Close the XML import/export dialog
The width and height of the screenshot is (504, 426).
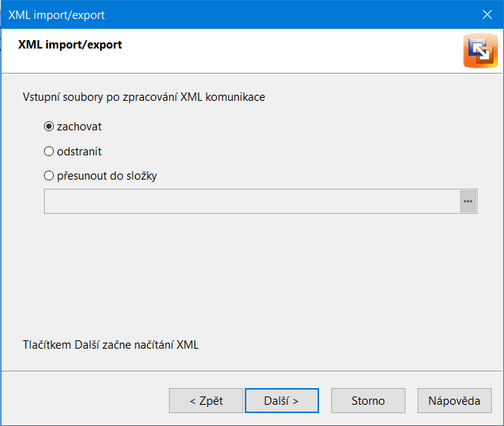tap(487, 14)
